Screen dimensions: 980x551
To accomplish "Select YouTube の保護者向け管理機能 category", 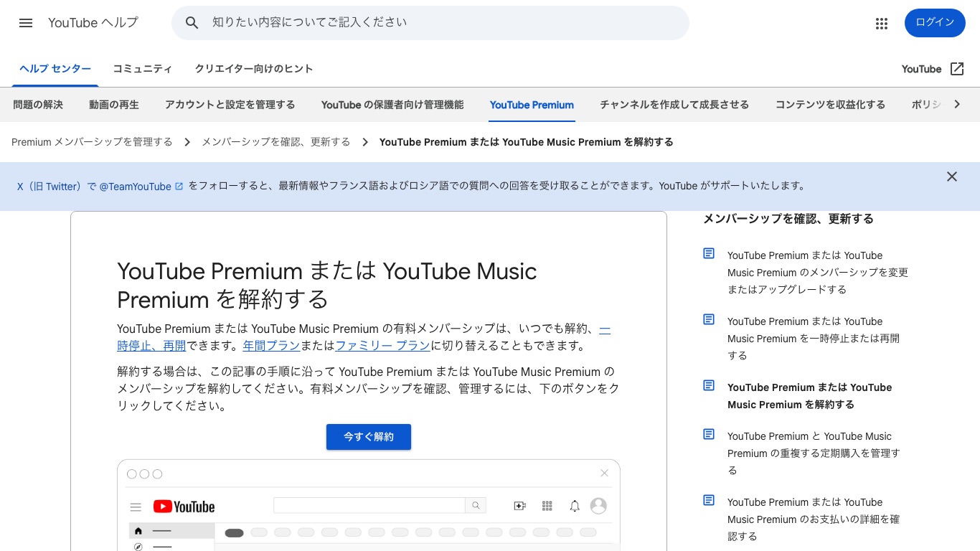I will [x=392, y=105].
